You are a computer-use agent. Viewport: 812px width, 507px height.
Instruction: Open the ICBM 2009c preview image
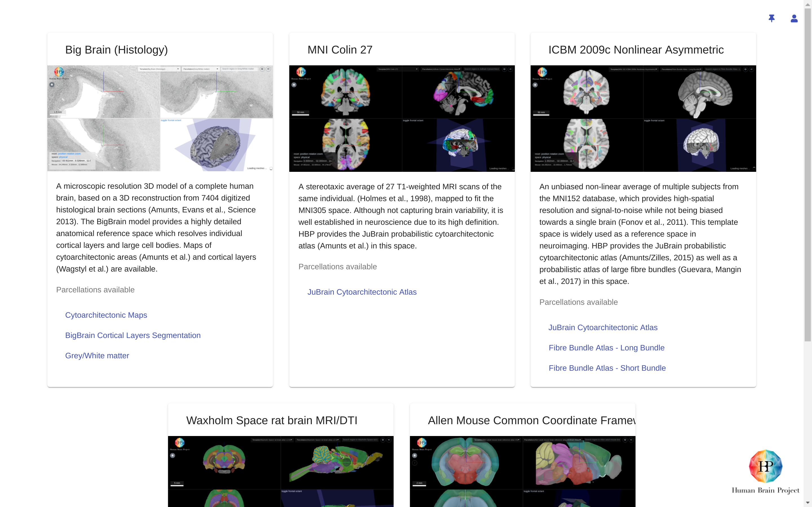[x=643, y=118]
